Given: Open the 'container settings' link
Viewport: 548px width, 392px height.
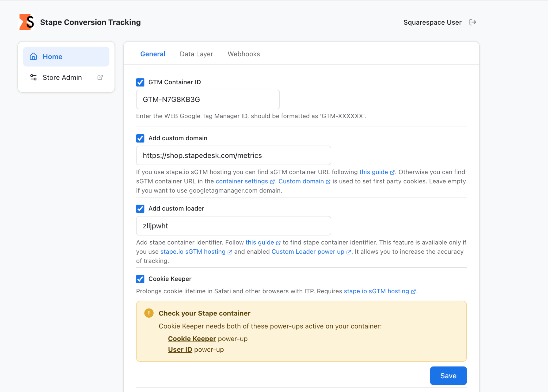Looking at the screenshot, I should [245, 181].
